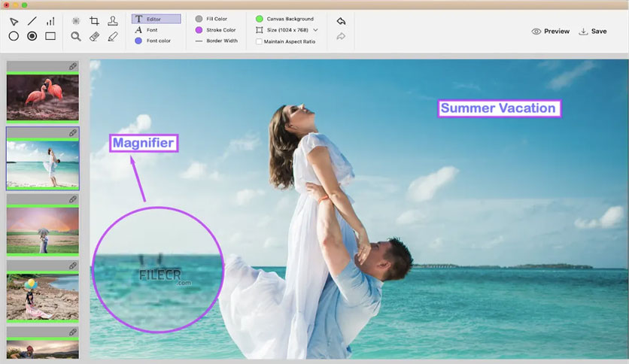This screenshot has height=364, width=629.
Task: Select the Summer Vacation text box
Action: click(x=499, y=108)
